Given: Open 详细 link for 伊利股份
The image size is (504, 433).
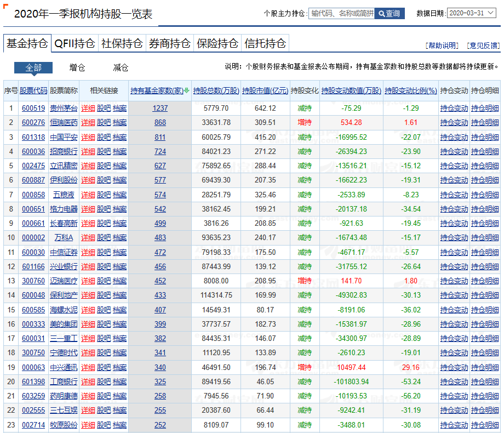Looking at the screenshot, I should click(88, 180).
